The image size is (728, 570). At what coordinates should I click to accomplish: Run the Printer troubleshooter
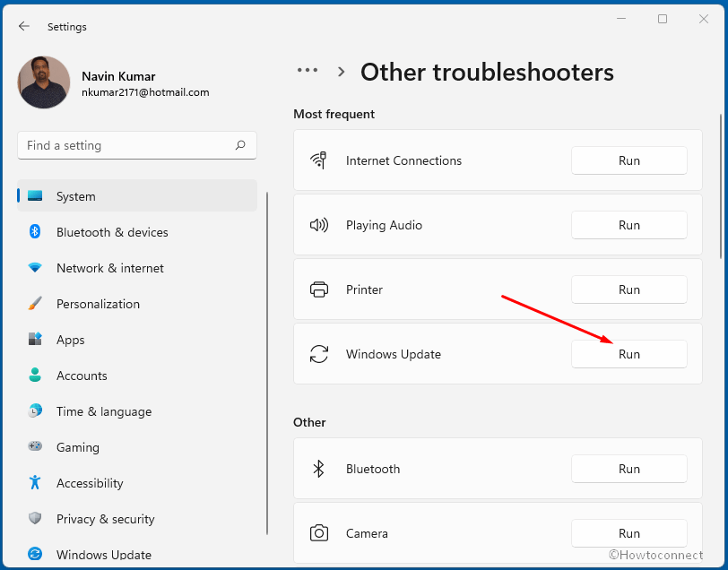click(x=629, y=289)
